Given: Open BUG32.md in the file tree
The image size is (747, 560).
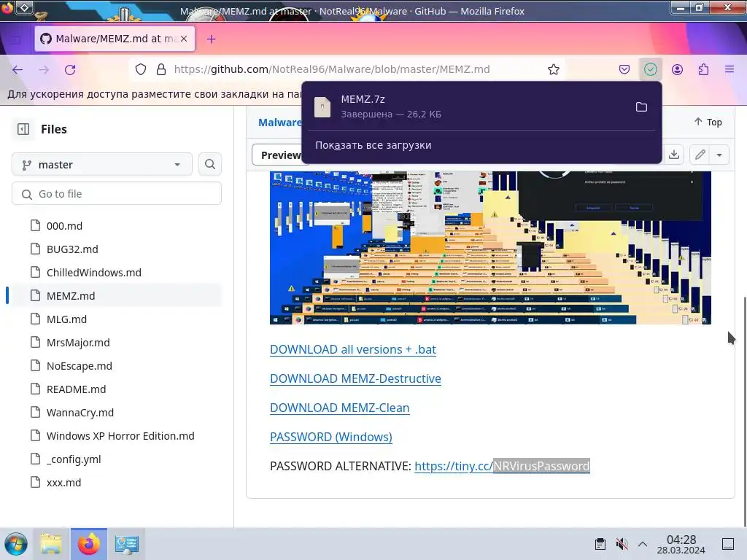Looking at the screenshot, I should point(72,249).
